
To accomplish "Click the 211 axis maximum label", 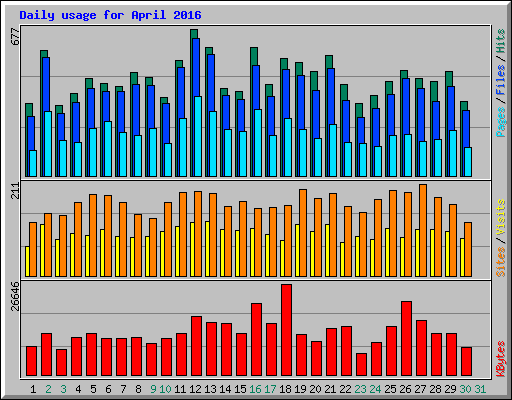I will pyautogui.click(x=15, y=191).
